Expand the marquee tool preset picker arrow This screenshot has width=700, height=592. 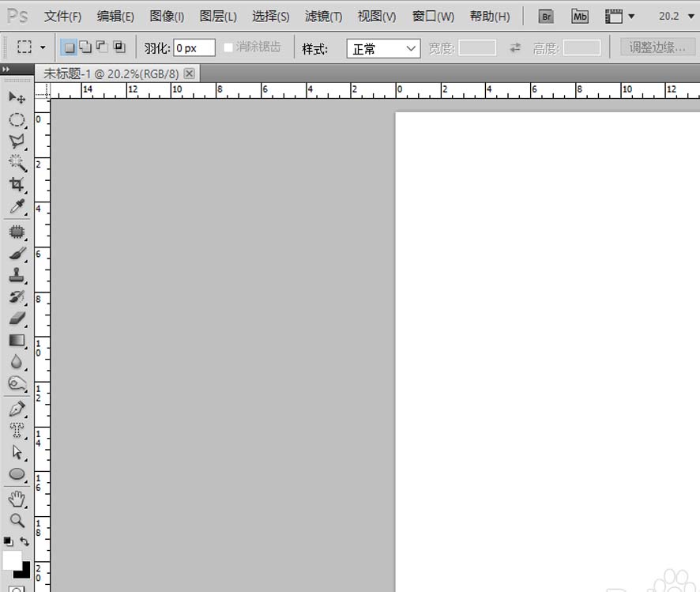(43, 47)
